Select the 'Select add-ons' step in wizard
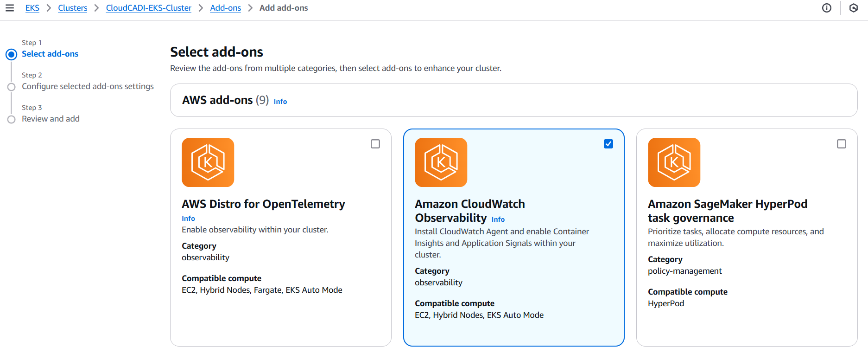Viewport: 868px width, 354px height. click(50, 54)
